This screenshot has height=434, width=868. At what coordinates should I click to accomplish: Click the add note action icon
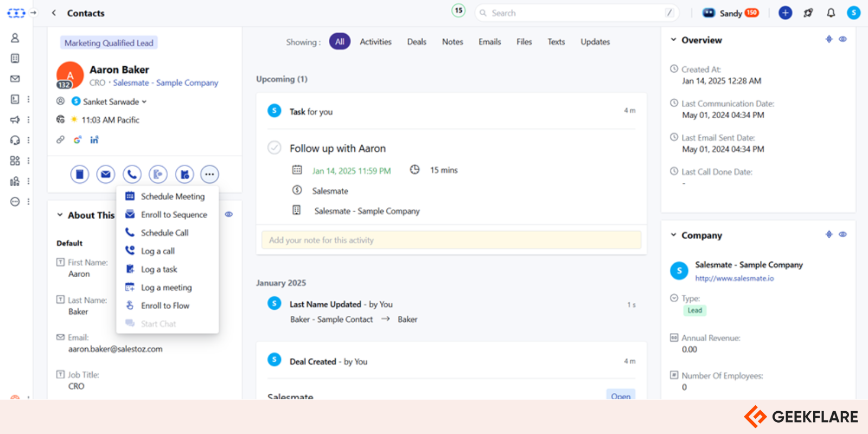coord(80,174)
